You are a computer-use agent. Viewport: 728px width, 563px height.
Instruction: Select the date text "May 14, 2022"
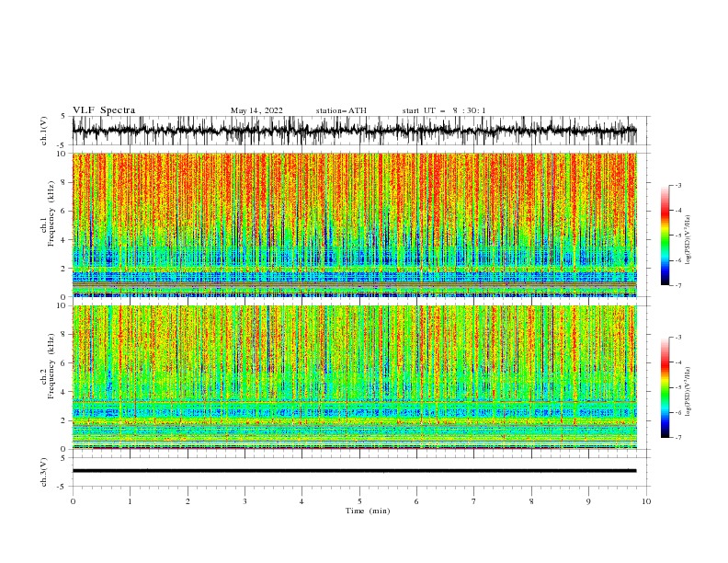pyautogui.click(x=256, y=110)
